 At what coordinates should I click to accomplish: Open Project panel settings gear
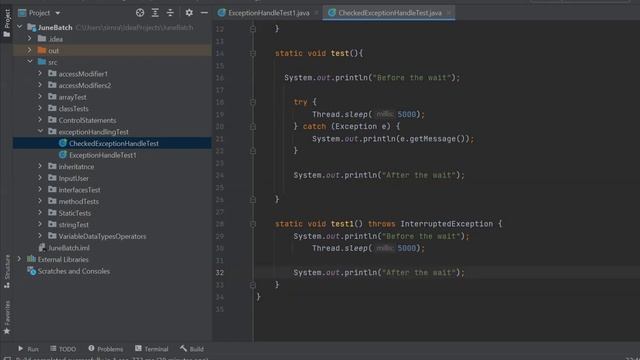click(189, 13)
